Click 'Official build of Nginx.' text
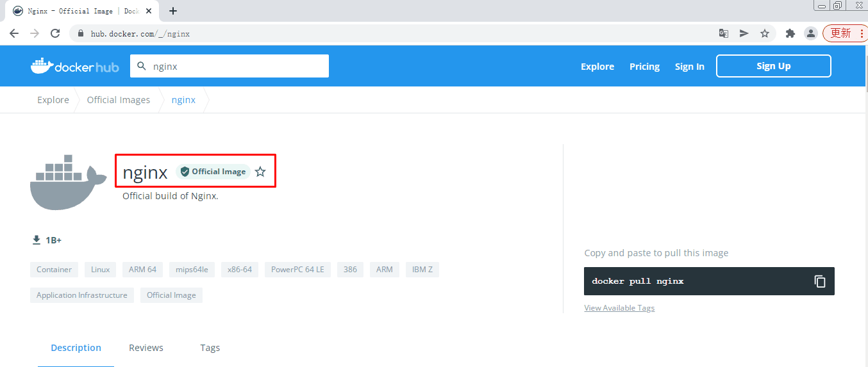 coord(171,196)
